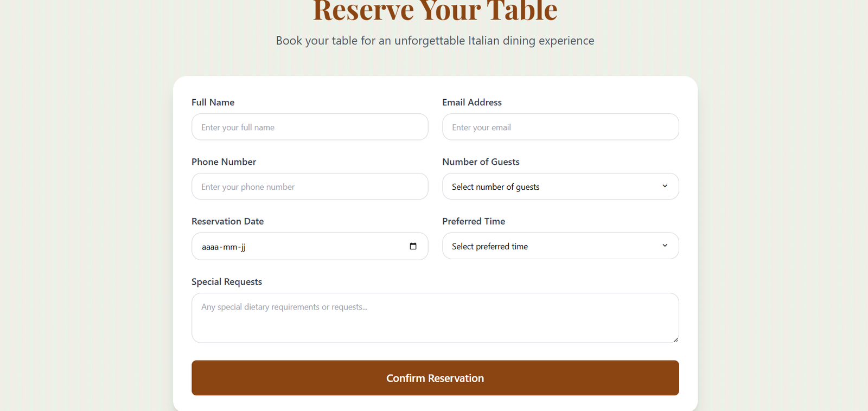Select the 'mm' month segment in date field

click(x=230, y=247)
